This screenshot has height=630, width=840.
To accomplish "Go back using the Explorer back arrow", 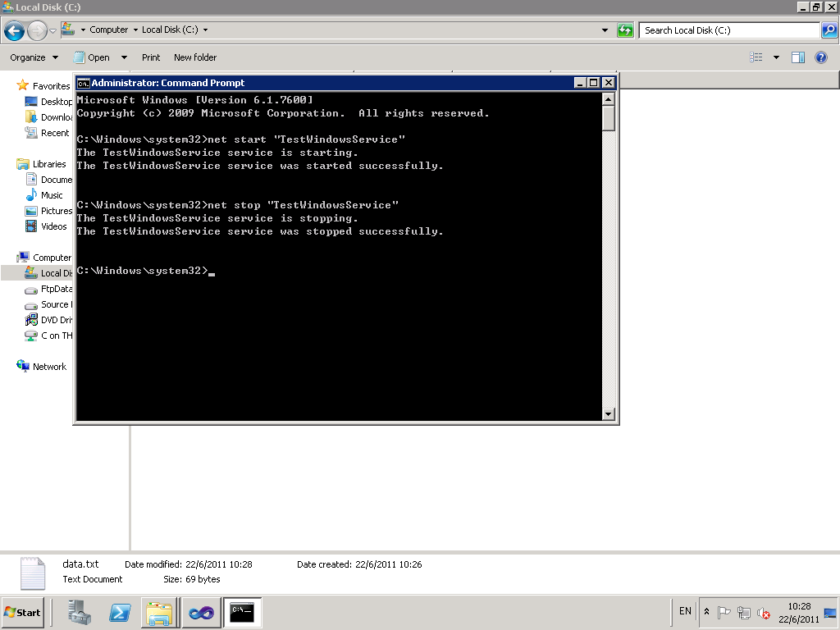I will click(x=15, y=30).
